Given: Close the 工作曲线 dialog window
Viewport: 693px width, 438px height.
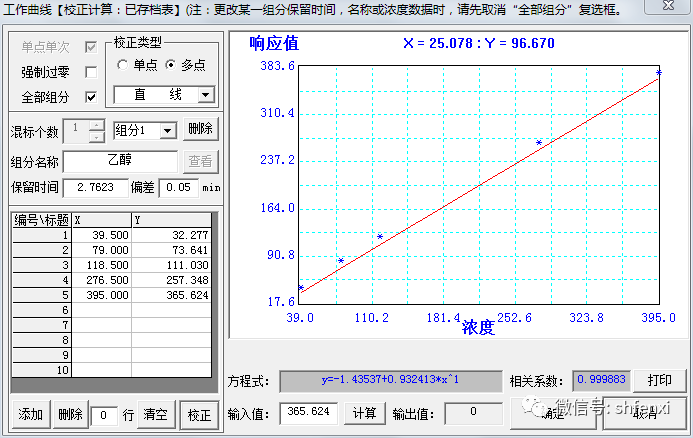Looking at the screenshot, I should pos(677,10).
